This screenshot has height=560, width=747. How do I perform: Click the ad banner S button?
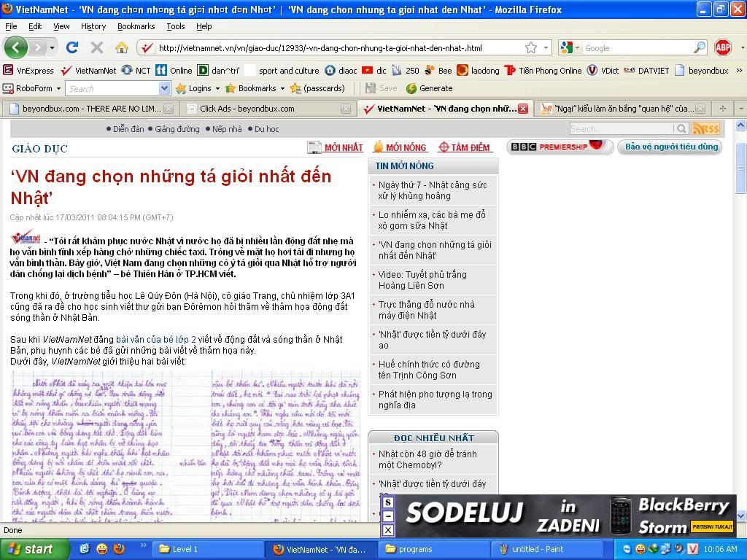pyautogui.click(x=388, y=502)
